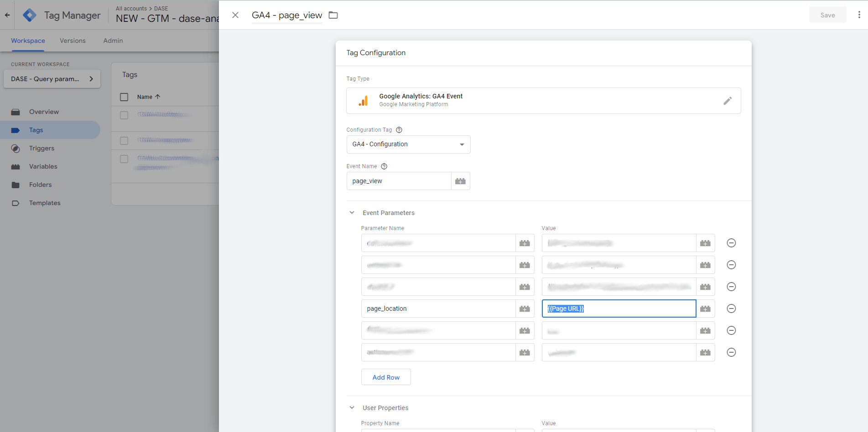Click Add Row button
This screenshot has width=868, height=432.
386,377
